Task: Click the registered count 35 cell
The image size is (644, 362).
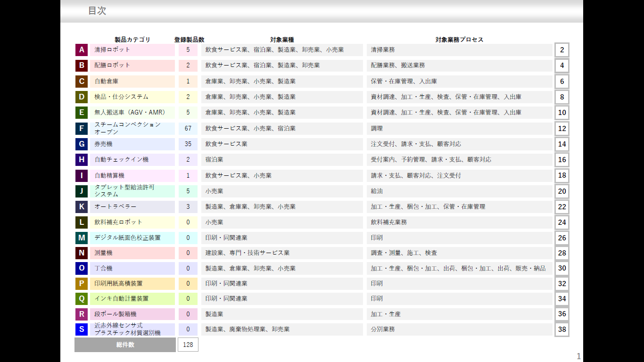Action: point(188,144)
